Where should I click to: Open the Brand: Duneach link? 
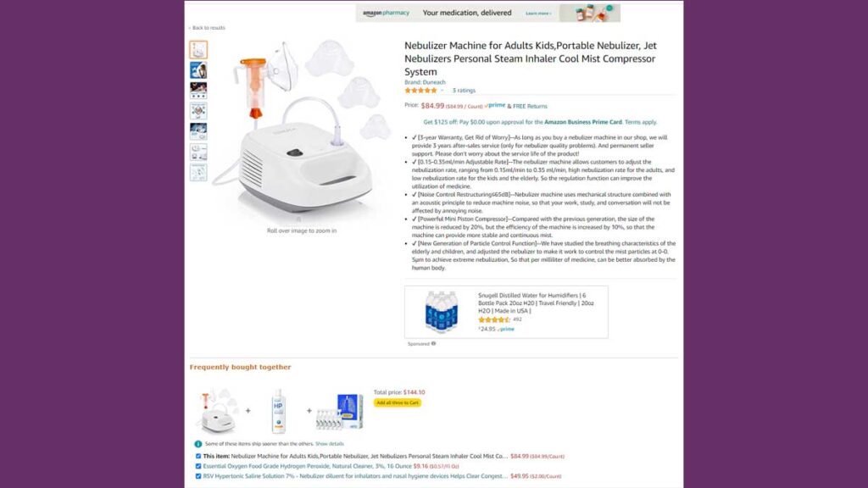pos(425,82)
